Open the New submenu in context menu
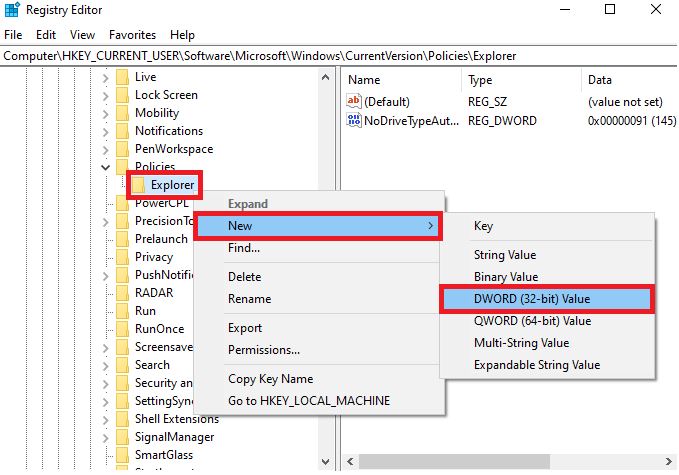This screenshot has height=475, width=679. [319, 226]
